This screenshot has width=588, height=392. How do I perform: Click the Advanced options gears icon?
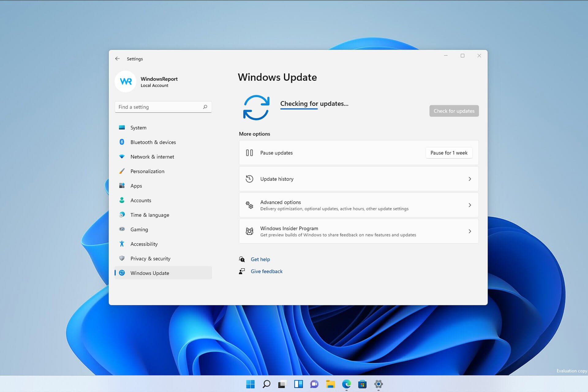click(250, 205)
